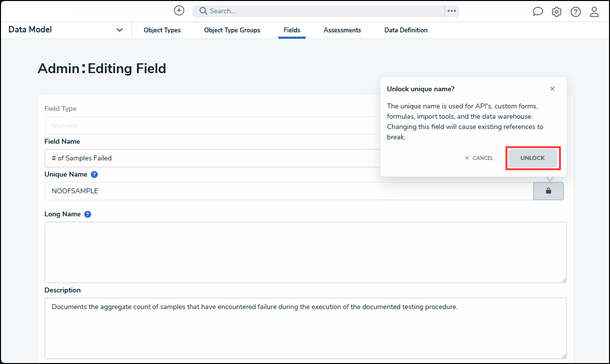
Task: Open the settings gear icon
Action: [x=557, y=12]
